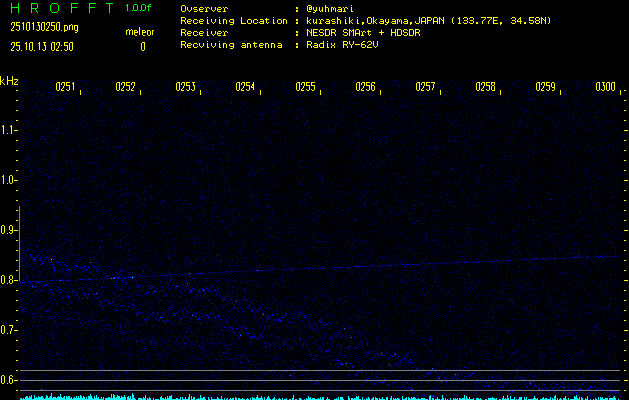Click the 0300 time marker
Image resolution: width=629 pixels, height=400 pixels.
(605, 87)
